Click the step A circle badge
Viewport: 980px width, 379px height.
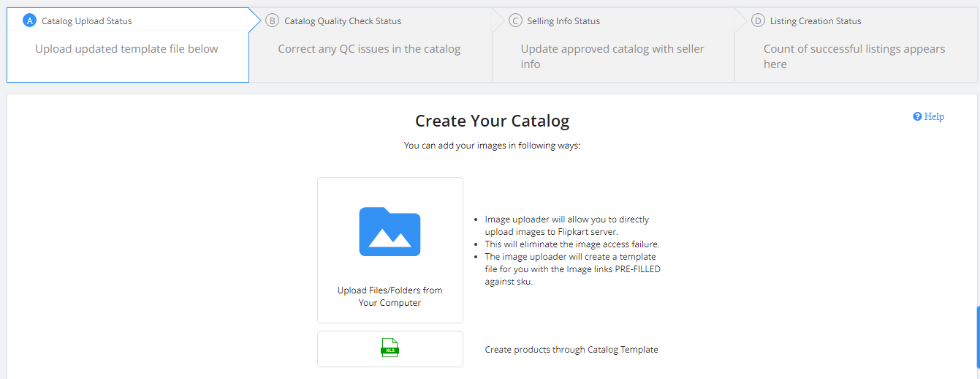29,21
